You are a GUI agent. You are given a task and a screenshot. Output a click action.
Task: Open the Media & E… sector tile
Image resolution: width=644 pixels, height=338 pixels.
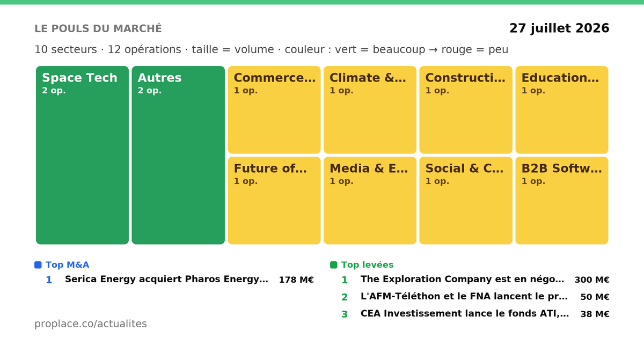pyautogui.click(x=370, y=201)
